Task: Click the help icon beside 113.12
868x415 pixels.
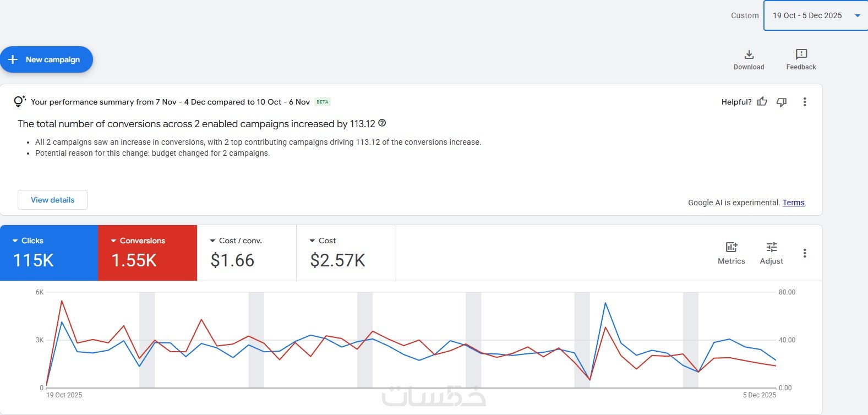Action: [x=382, y=123]
